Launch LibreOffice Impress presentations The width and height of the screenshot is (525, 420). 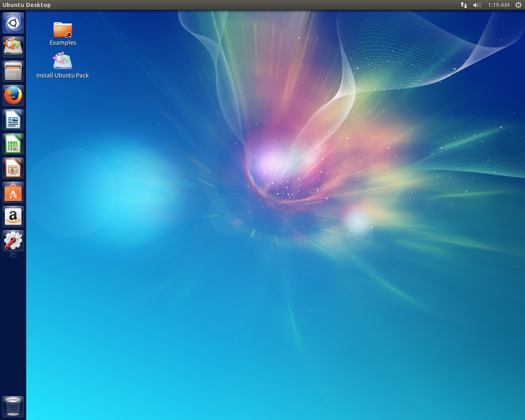pos(13,168)
